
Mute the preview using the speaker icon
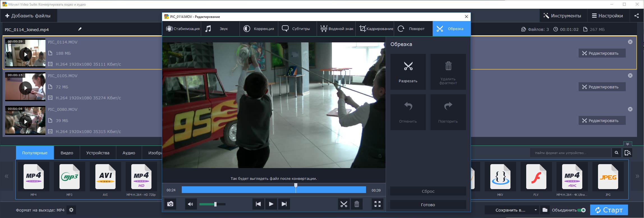point(190,204)
